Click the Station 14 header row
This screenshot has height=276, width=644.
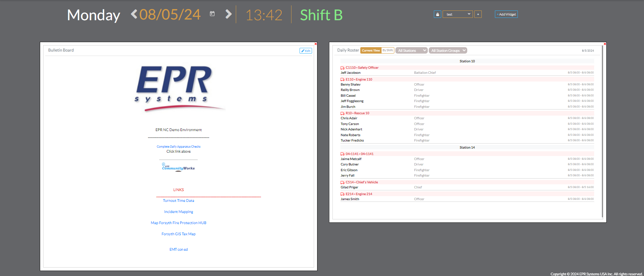(x=467, y=148)
